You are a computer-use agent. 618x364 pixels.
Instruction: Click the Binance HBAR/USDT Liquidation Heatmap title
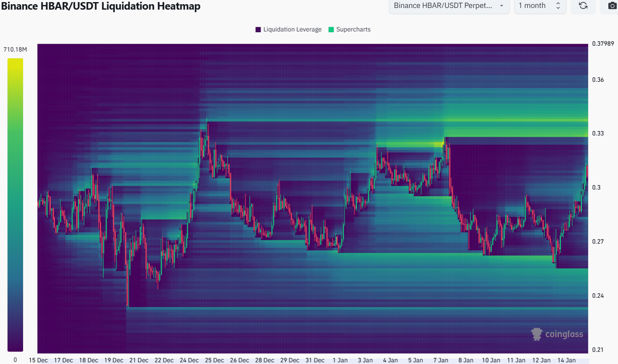point(101,6)
